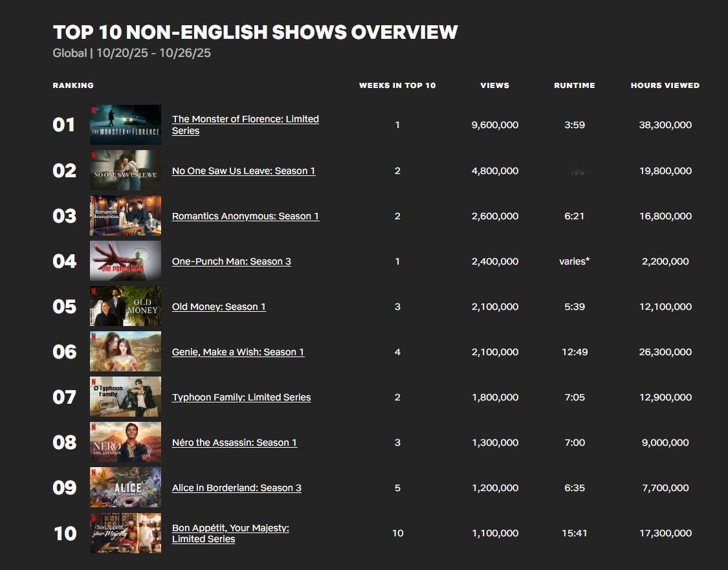Select the 9,600,000 views value
The width and height of the screenshot is (728, 570).
495,125
